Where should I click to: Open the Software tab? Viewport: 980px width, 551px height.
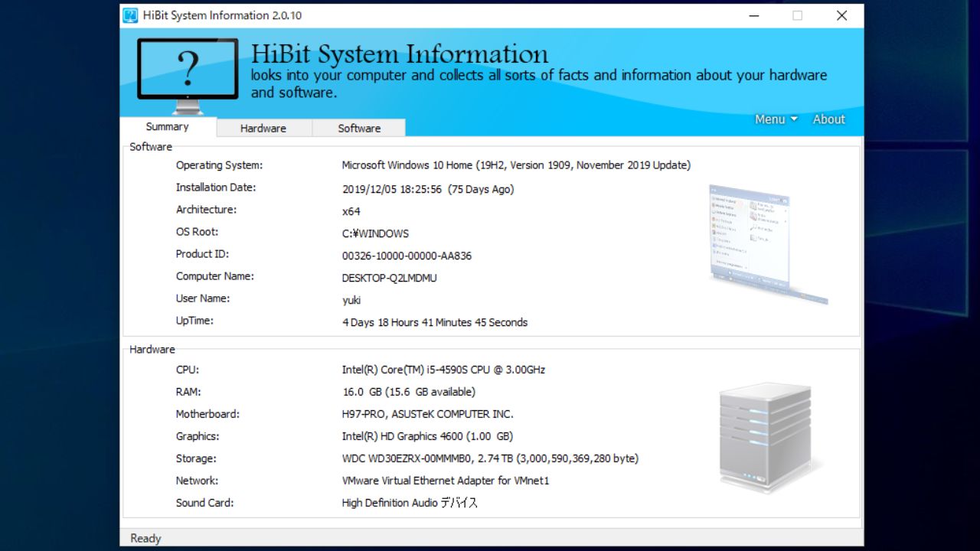tap(359, 129)
